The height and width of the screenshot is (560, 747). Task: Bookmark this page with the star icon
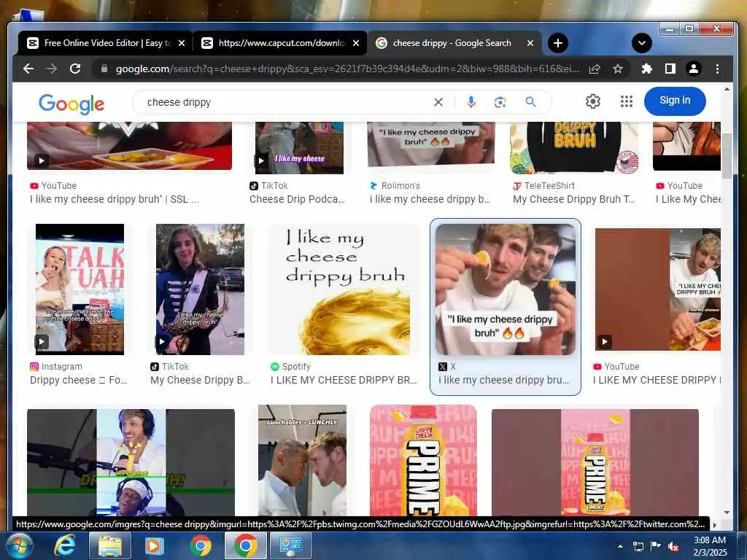click(618, 69)
